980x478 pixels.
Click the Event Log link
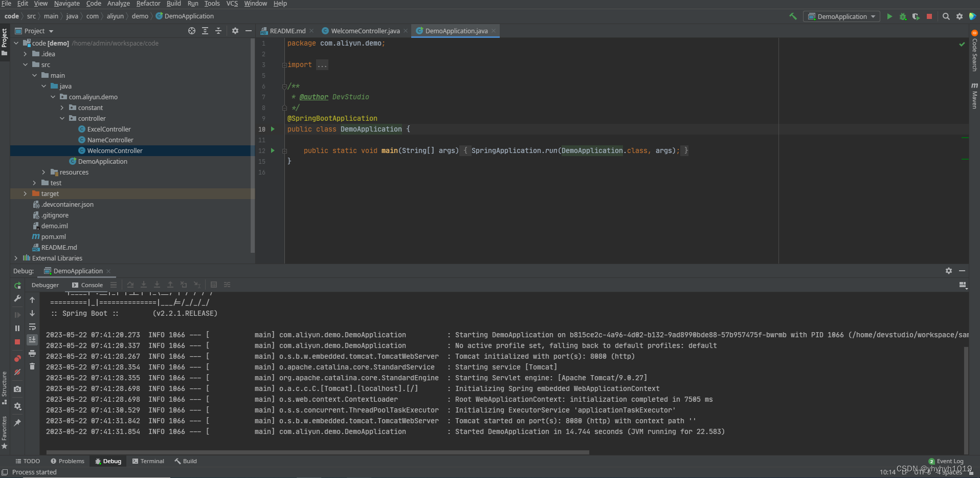[949, 461]
